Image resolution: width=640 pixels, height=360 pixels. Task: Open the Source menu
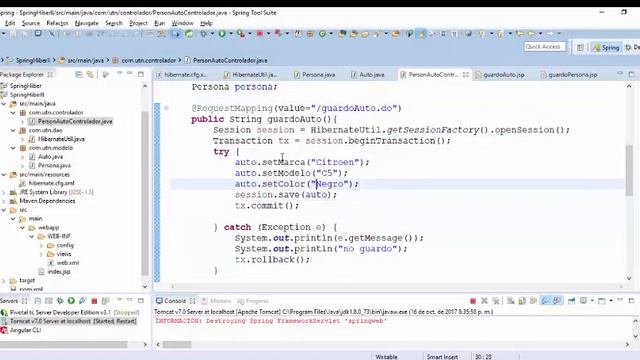tap(31, 23)
